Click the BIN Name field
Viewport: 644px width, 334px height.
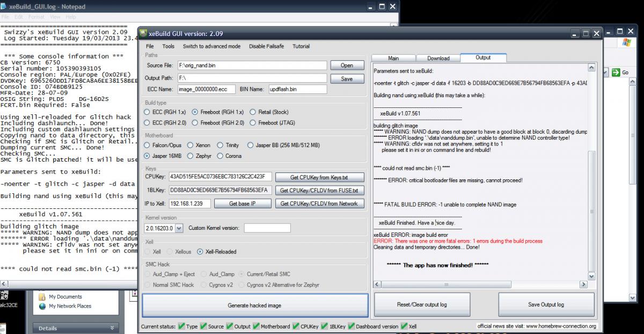[297, 89]
